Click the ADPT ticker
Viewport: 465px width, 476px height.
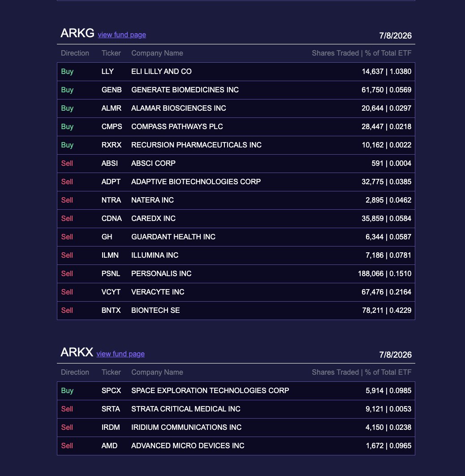point(111,182)
